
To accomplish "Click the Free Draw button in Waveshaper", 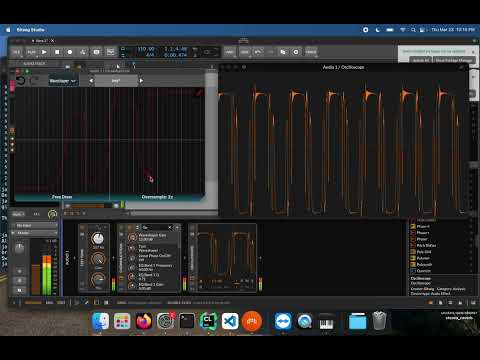I will [62, 197].
